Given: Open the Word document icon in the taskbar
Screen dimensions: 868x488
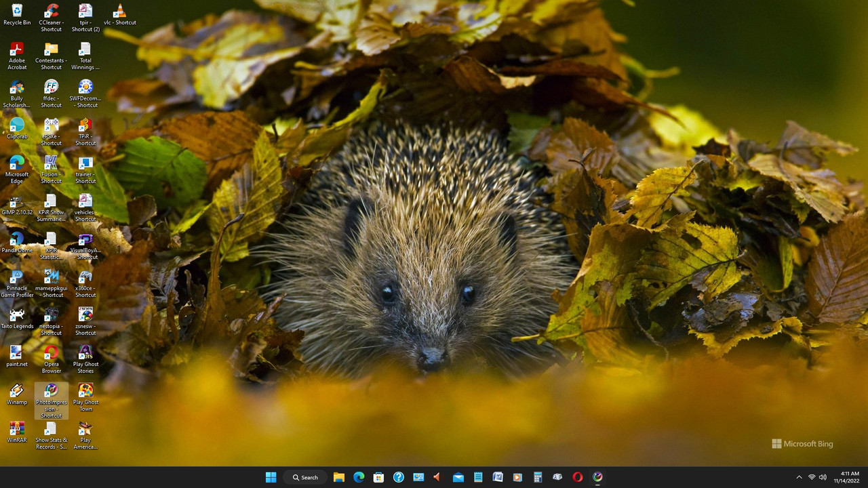Looking at the screenshot, I should [498, 477].
